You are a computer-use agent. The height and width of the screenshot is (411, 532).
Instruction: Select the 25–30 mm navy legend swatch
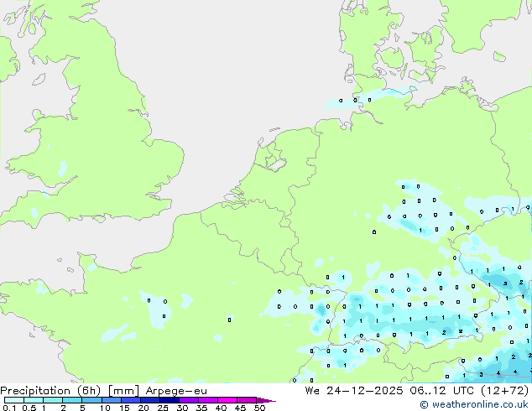pyautogui.click(x=170, y=400)
